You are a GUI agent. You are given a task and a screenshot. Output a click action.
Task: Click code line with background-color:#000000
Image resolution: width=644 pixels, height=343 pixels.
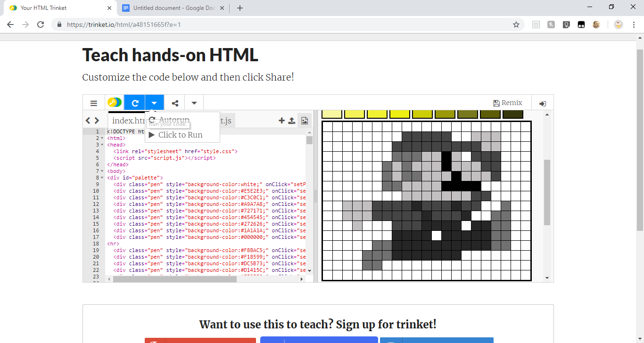coord(209,237)
